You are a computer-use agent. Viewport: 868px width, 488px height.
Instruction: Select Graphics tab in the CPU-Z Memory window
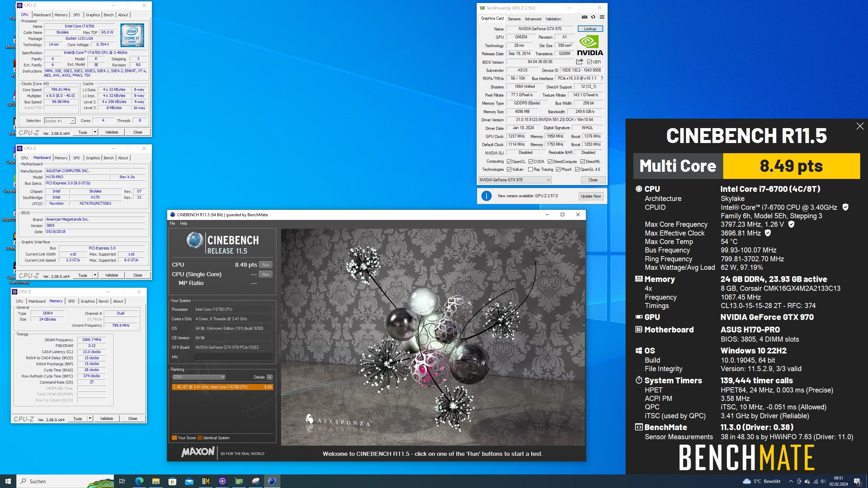87,301
